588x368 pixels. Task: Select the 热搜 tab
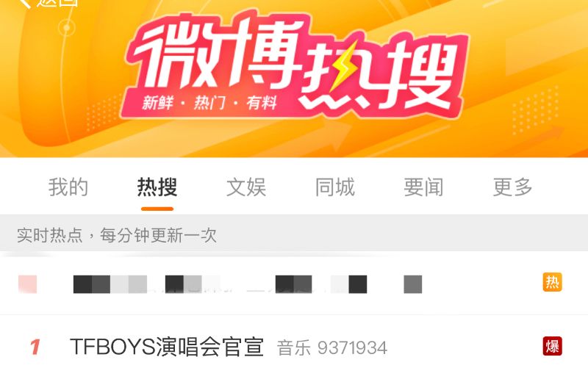pos(157,187)
